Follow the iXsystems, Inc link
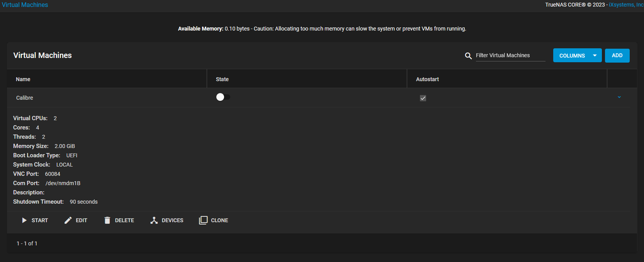Viewport: 644px width, 262px height. pyautogui.click(x=626, y=5)
